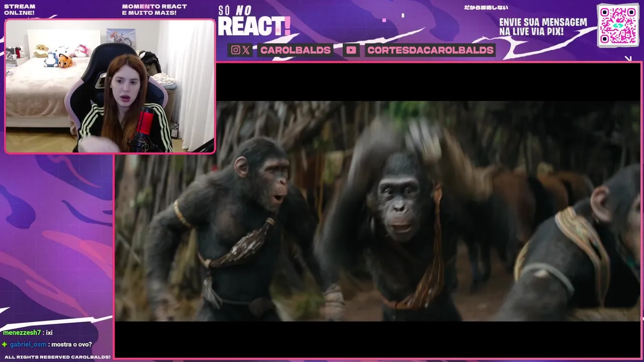Click the webcam feed of the streamer
Screen dimensions: 644x362
(110, 86)
